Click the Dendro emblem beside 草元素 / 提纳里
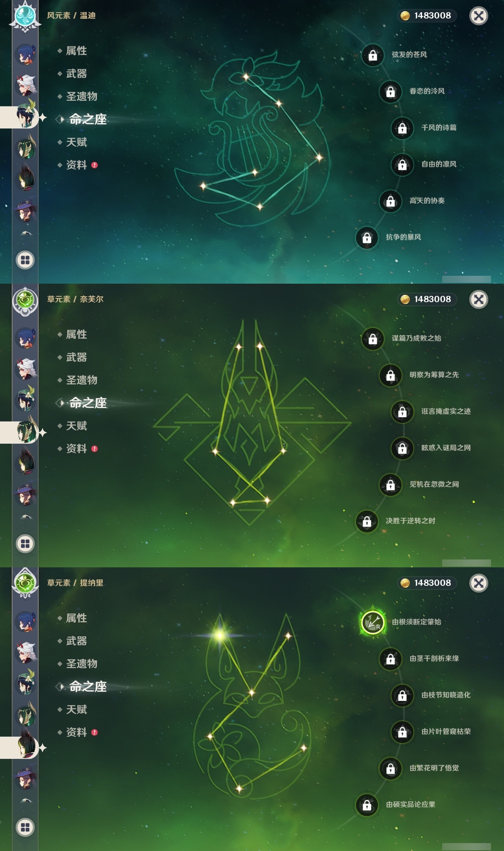This screenshot has height=851, width=504. 25,583
